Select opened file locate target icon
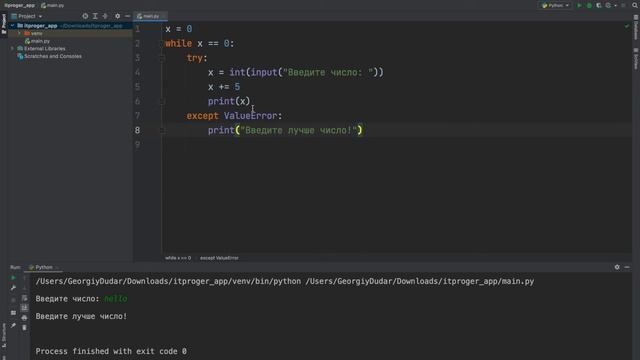640x360 pixels. tap(85, 16)
